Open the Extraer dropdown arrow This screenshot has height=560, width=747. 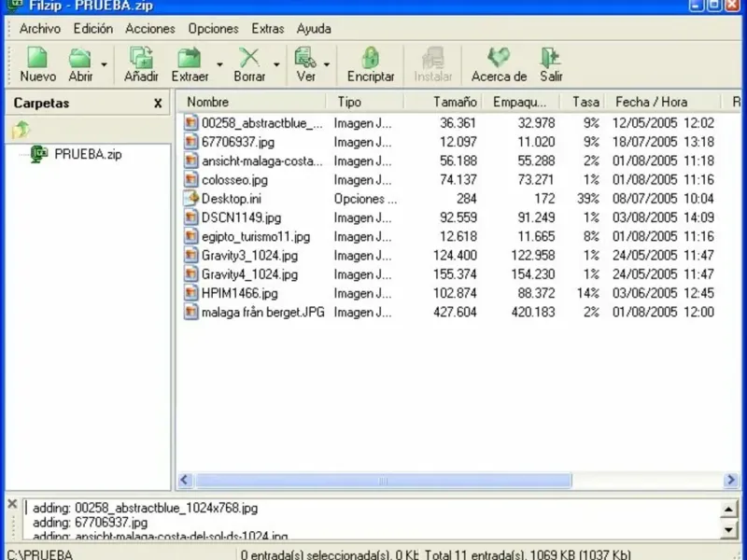coord(219,64)
